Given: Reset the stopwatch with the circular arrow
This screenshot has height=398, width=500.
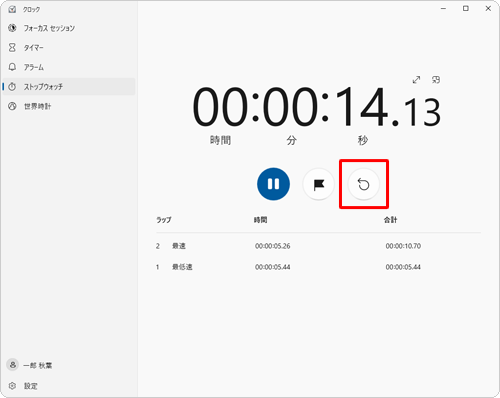Looking at the screenshot, I should [364, 184].
